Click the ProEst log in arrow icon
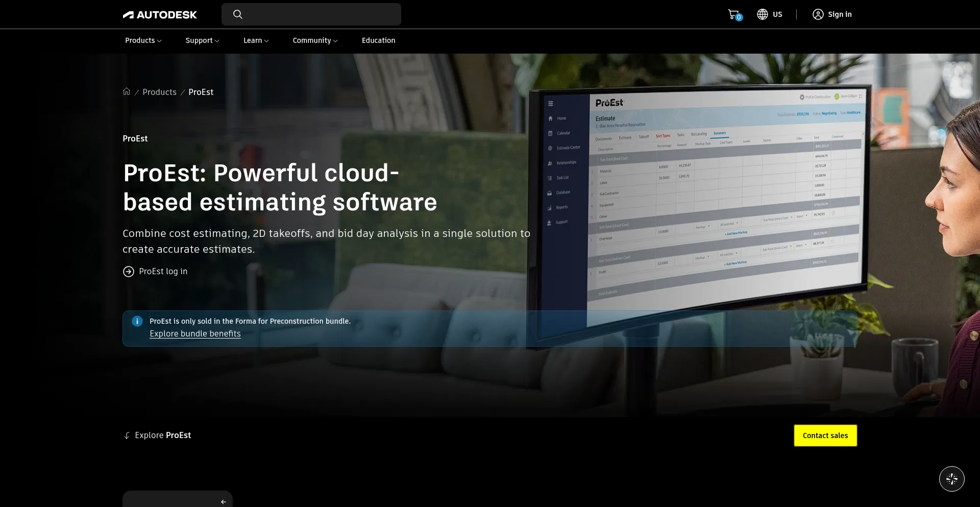 tap(129, 272)
